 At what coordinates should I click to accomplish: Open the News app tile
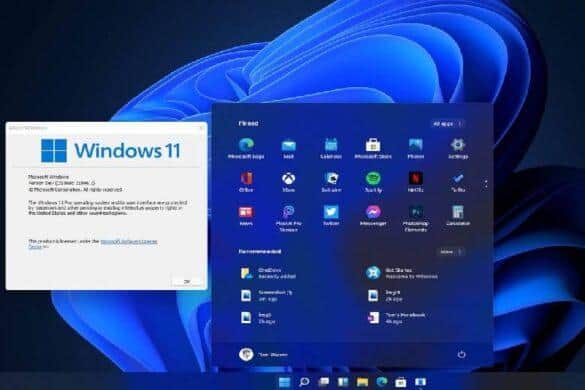tap(246, 216)
